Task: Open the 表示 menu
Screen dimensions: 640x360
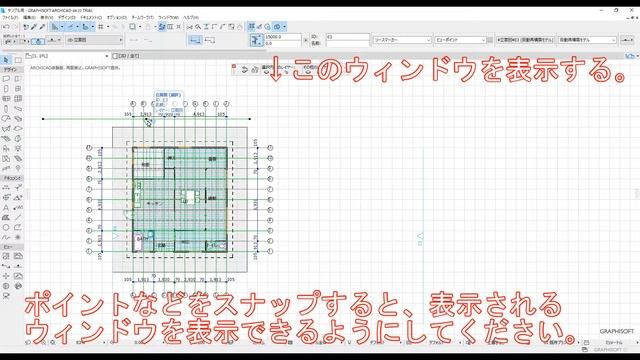Action: point(47,18)
